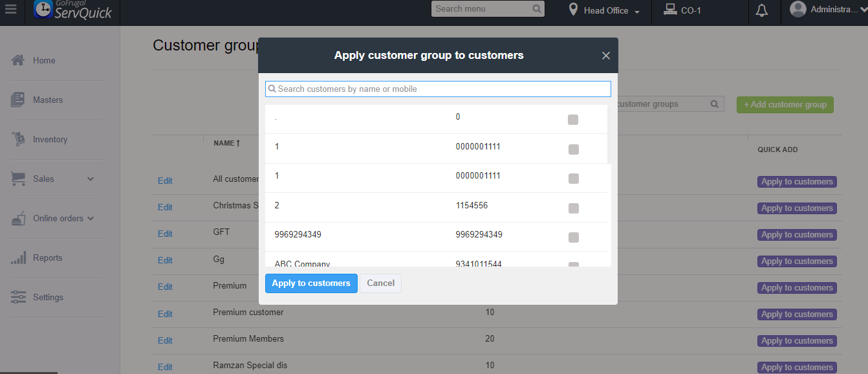
Task: Tick checkbox for customer 9969294349
Action: pyautogui.click(x=573, y=237)
